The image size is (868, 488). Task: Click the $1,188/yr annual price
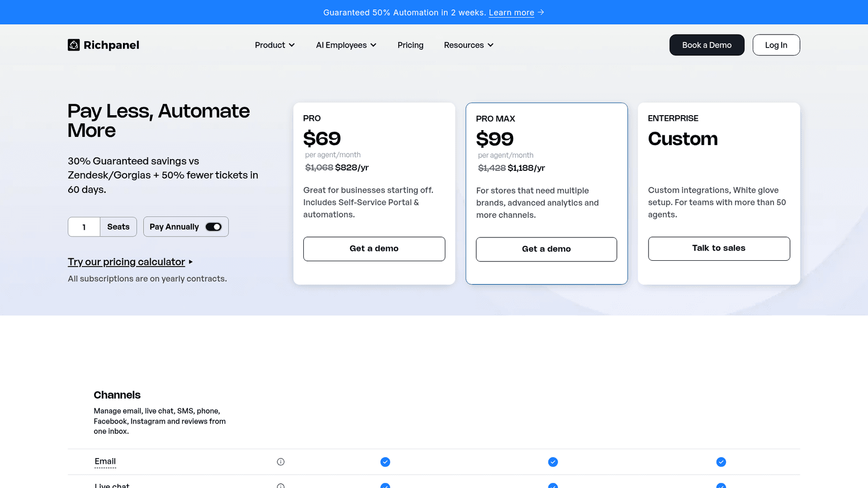(526, 168)
